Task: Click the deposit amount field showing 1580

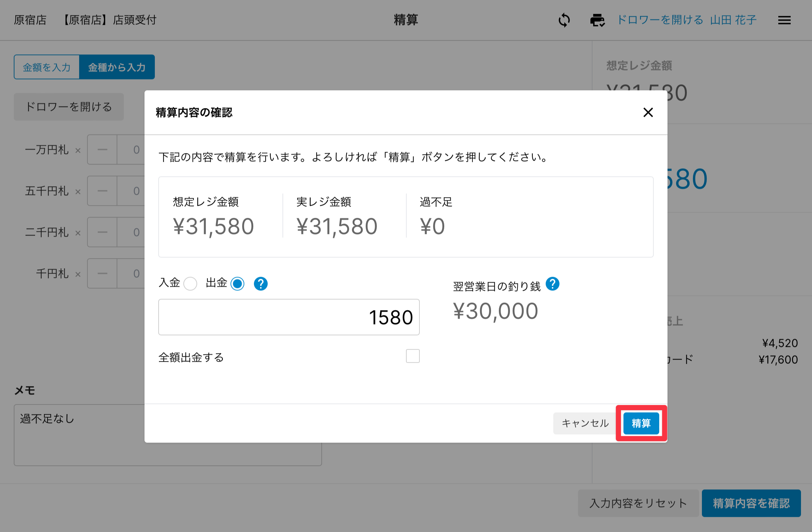Action: click(x=289, y=317)
